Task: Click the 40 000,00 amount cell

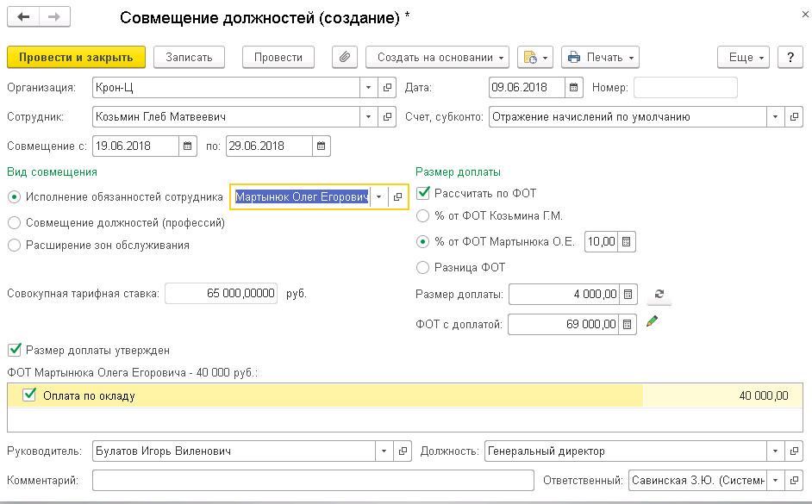Action: pyautogui.click(x=722, y=395)
